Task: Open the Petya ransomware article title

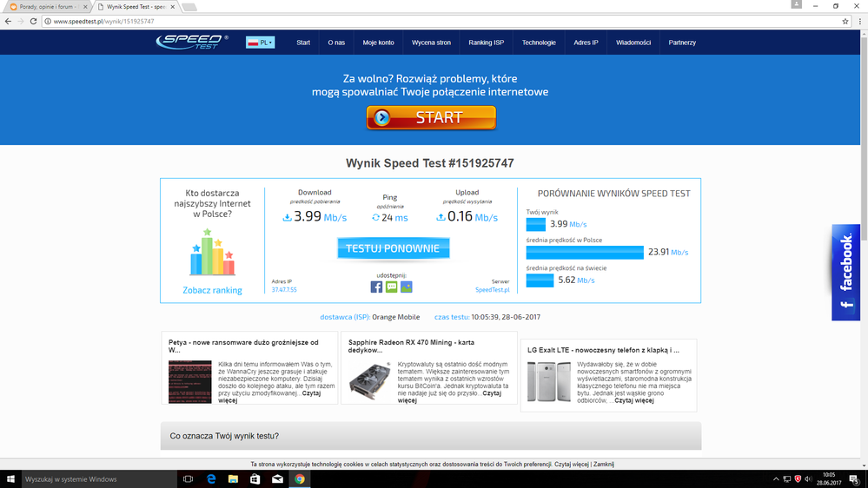Action: [243, 346]
